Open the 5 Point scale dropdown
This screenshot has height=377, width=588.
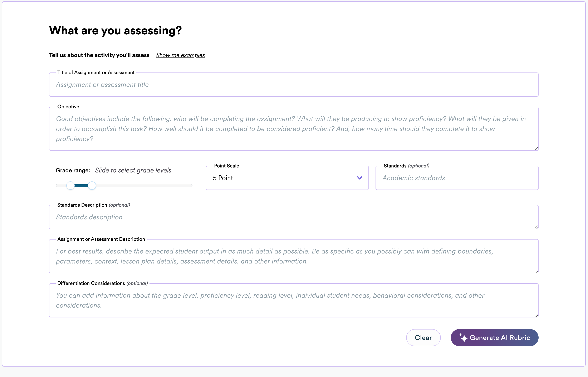click(x=282, y=178)
